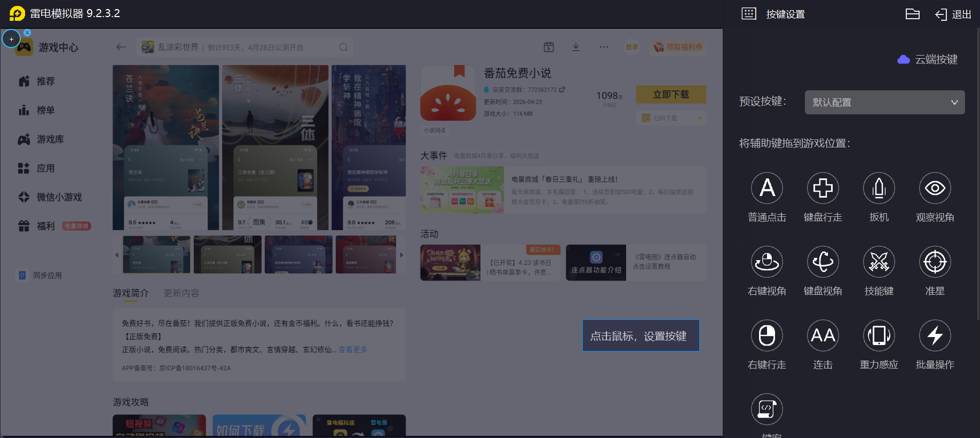Viewport: 980px width, 438px height.
Task: Open the 三体 large screenshot
Action: [x=275, y=147]
